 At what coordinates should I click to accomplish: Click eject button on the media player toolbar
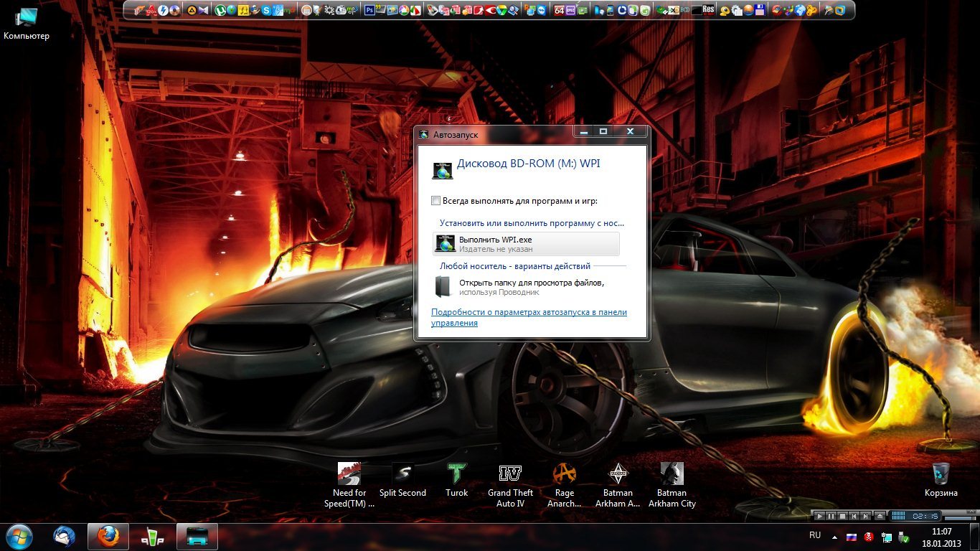880,516
